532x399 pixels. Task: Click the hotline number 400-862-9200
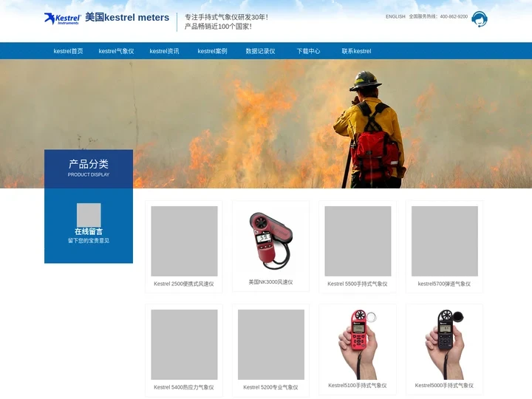click(x=454, y=16)
